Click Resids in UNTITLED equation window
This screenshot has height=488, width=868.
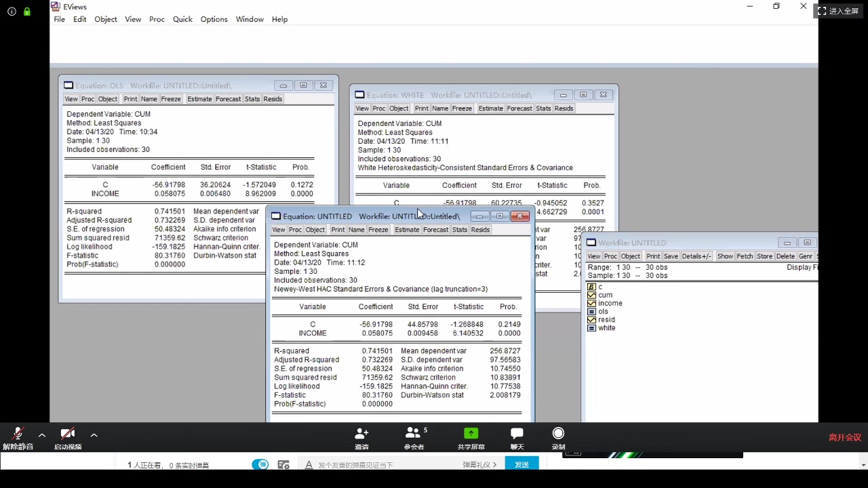(480, 230)
